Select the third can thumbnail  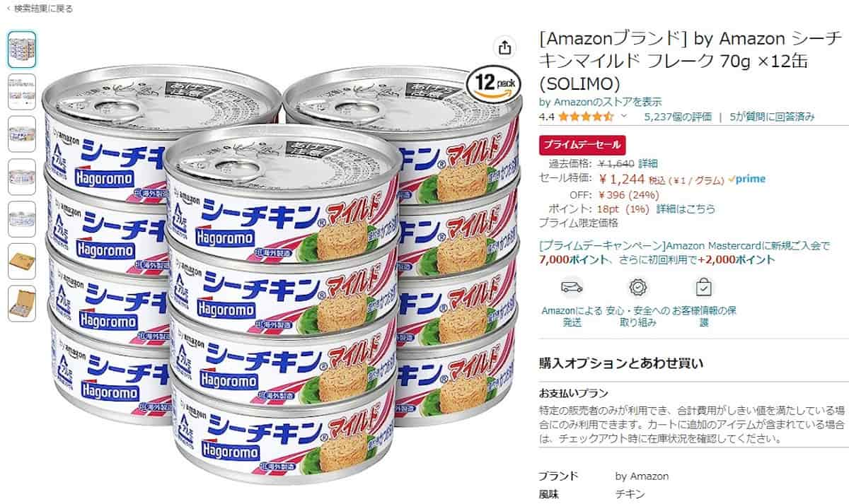(22, 134)
